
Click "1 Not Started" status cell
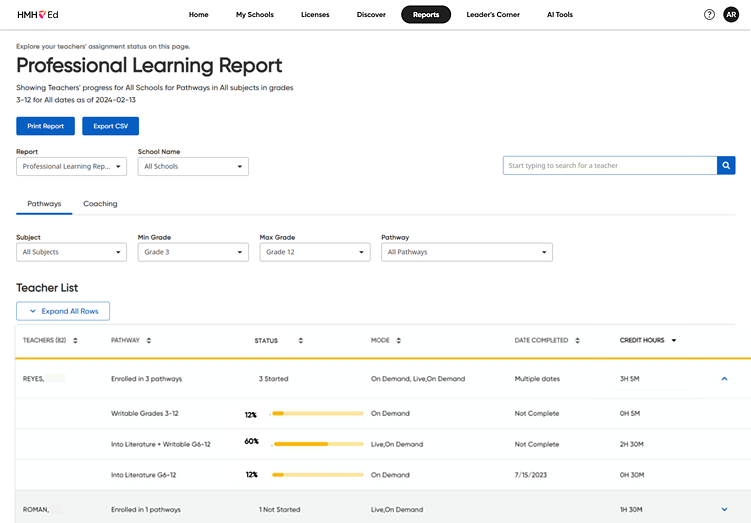click(x=280, y=510)
